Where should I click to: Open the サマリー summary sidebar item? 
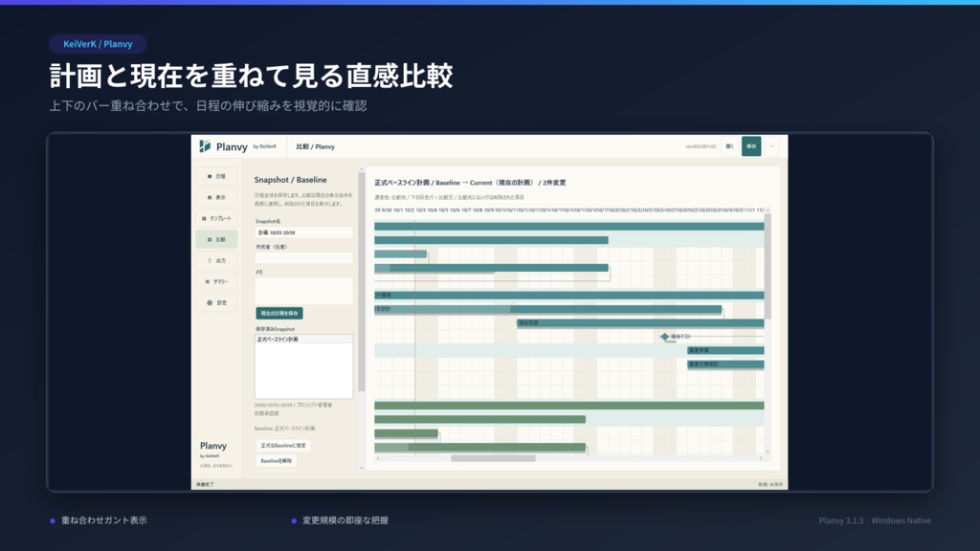coord(216,282)
